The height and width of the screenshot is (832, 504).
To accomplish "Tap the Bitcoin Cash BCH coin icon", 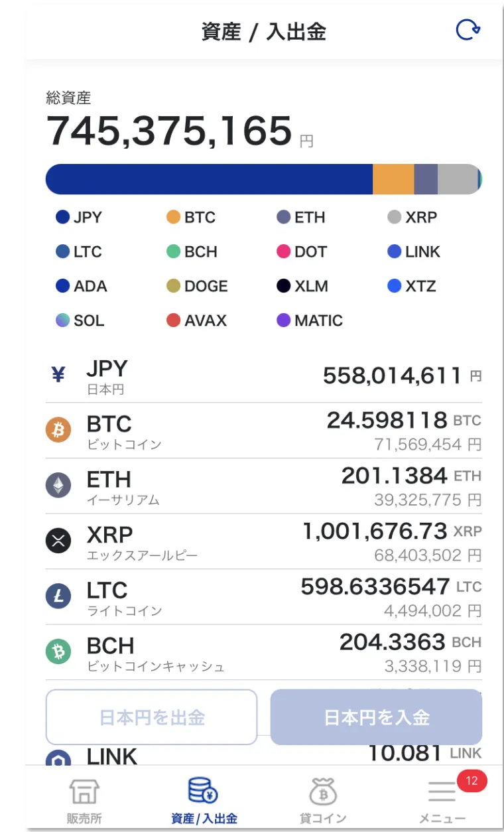I will [x=58, y=653].
